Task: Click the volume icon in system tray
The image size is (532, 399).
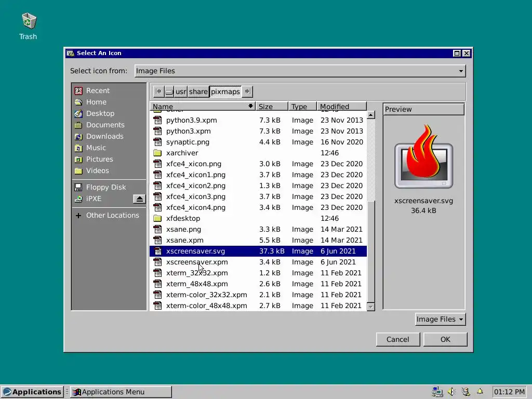Action: (x=451, y=392)
